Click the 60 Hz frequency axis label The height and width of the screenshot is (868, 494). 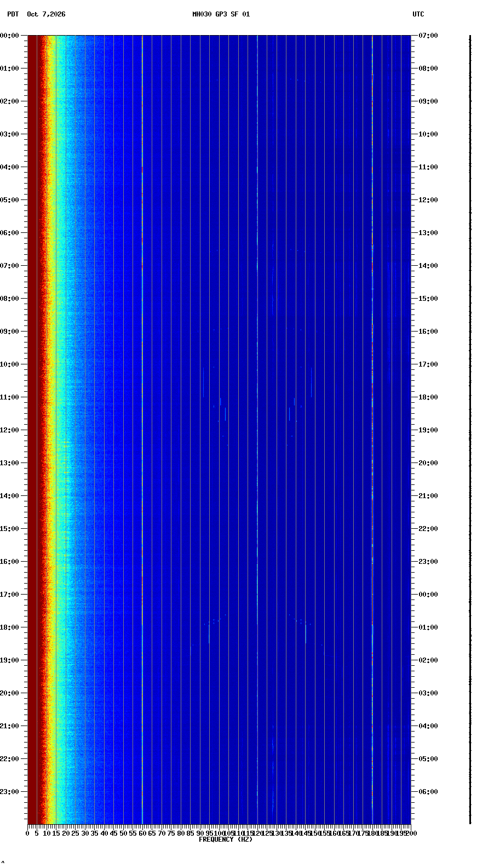click(x=142, y=833)
